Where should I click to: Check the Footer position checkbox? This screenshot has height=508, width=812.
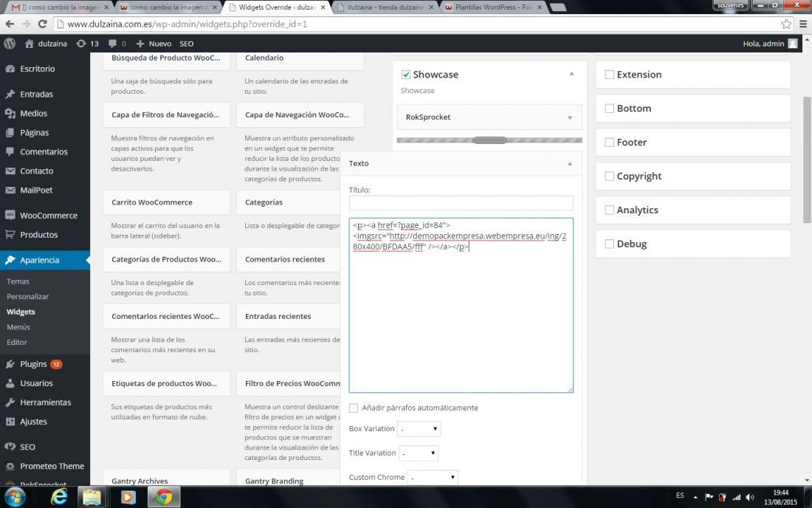pyautogui.click(x=610, y=143)
